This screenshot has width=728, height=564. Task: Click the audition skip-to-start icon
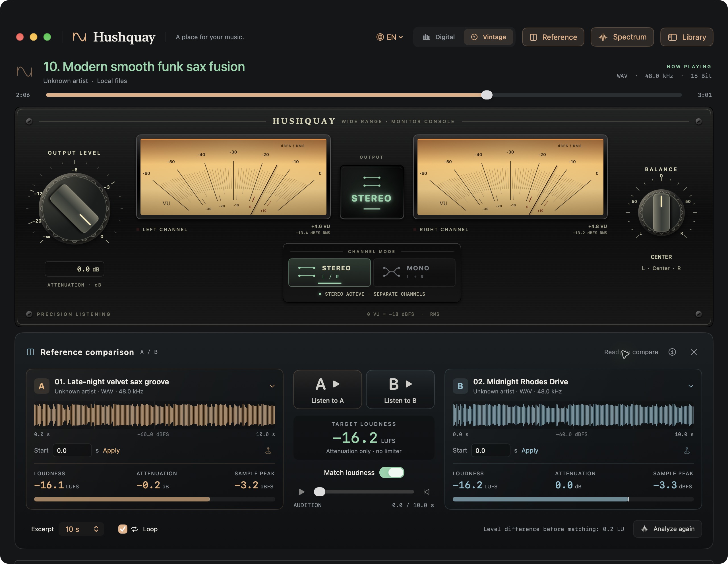426,492
